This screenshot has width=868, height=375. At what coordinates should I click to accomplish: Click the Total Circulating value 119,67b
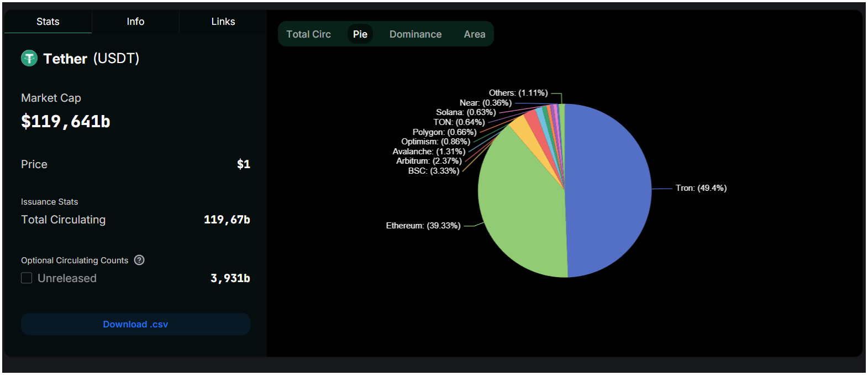point(227,220)
